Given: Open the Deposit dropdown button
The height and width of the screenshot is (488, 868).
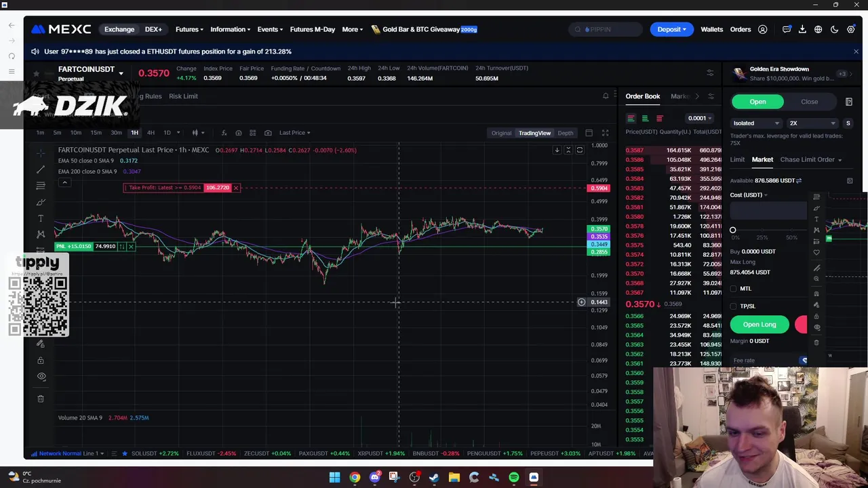Looking at the screenshot, I should click(671, 29).
